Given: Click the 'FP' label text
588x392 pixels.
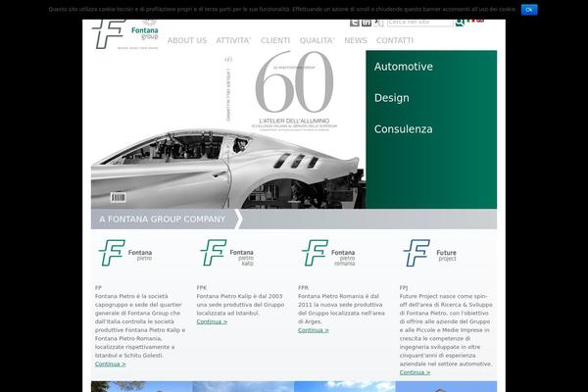Looking at the screenshot, I should [x=98, y=288].
